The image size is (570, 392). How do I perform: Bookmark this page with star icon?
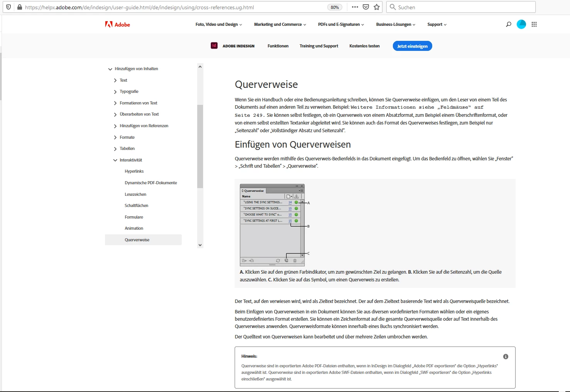pyautogui.click(x=377, y=7)
